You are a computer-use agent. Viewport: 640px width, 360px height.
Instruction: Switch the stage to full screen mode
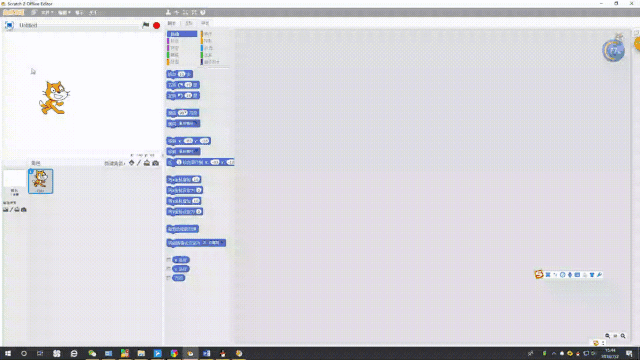pyautogui.click(x=9, y=25)
